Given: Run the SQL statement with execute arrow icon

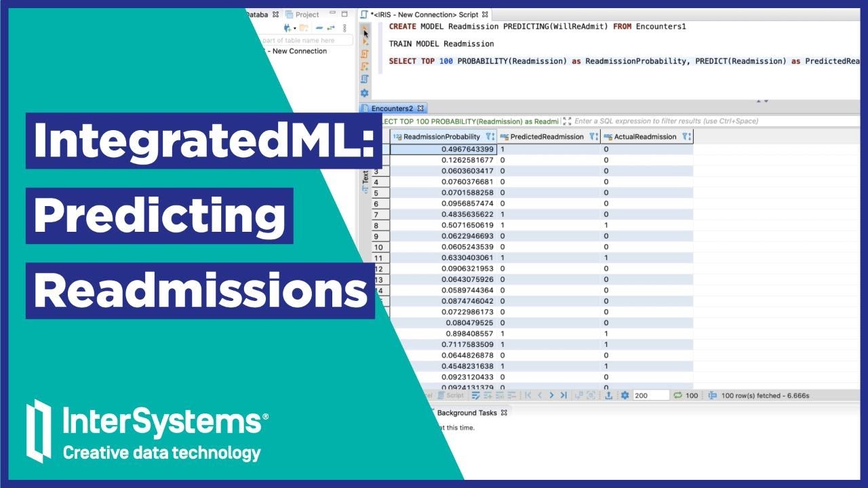Looking at the screenshot, I should pos(365,30).
